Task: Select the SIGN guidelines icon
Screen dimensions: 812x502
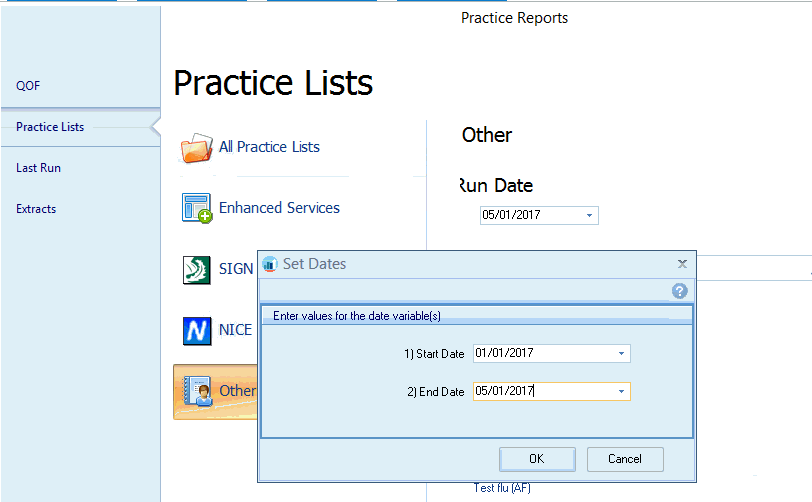Action: 197,270
